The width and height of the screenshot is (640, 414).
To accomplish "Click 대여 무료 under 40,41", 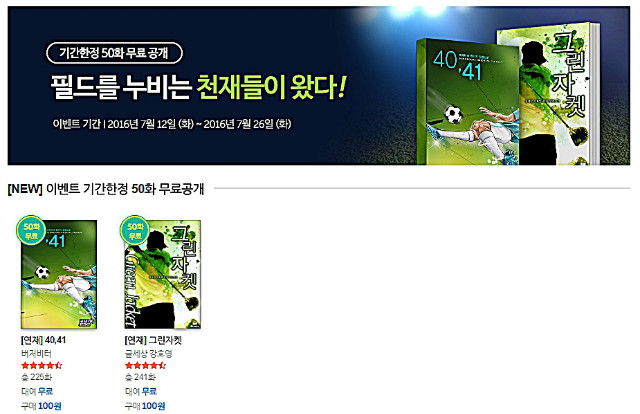I will [37, 391].
